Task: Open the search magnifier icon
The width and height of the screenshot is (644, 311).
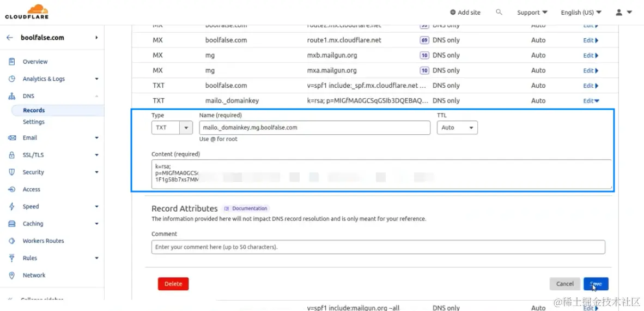Action: click(x=499, y=13)
